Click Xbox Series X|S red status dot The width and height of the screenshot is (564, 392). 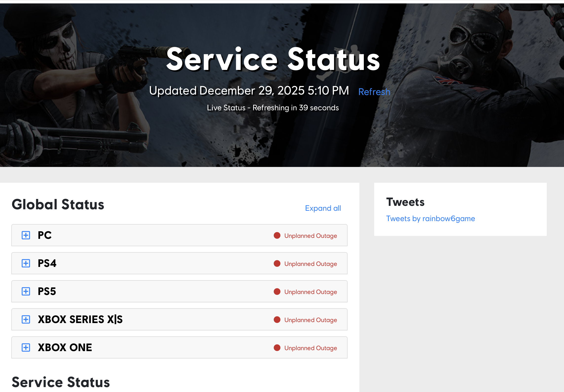click(x=277, y=320)
